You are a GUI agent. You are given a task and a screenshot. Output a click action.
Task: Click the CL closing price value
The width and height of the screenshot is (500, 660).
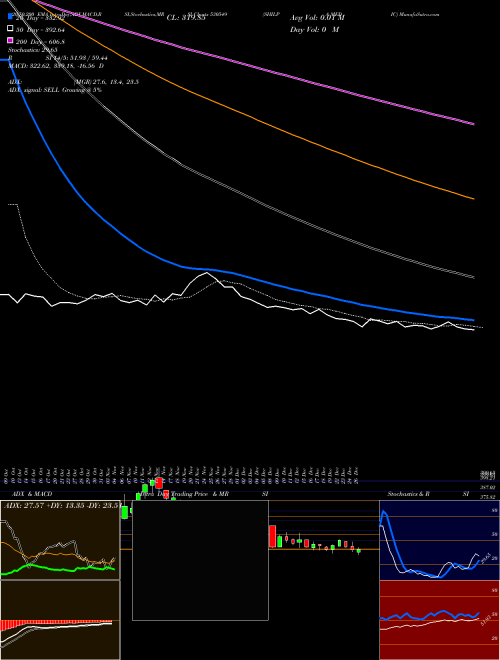[x=186, y=18]
